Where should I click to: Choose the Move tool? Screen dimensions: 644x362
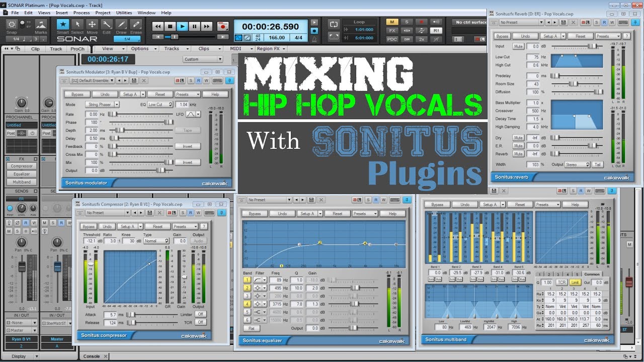click(92, 25)
